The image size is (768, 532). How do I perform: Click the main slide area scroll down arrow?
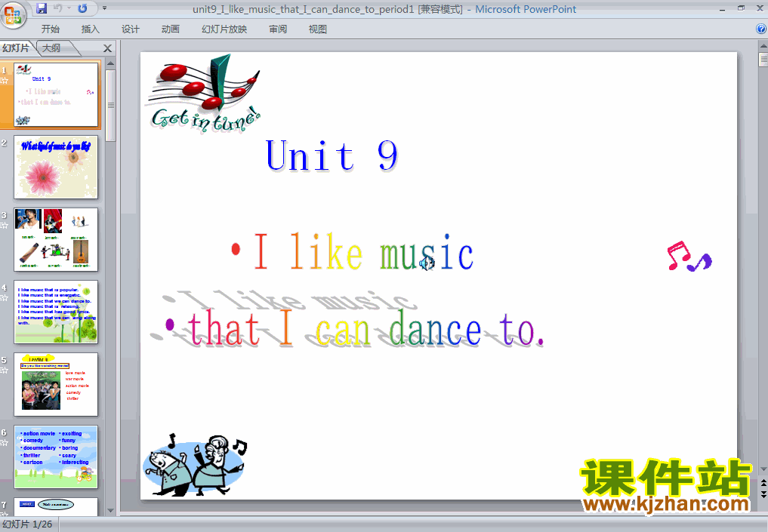point(763,469)
